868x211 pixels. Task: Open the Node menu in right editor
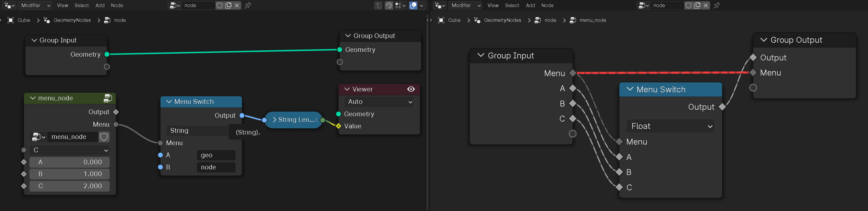pos(547,5)
